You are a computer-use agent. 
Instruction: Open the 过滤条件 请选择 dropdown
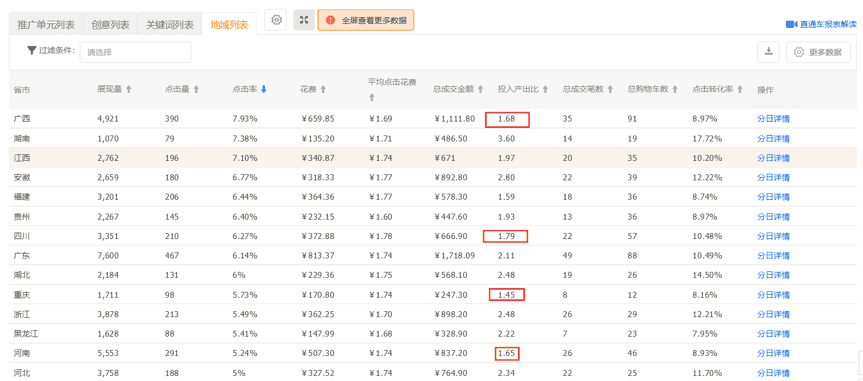[x=135, y=52]
